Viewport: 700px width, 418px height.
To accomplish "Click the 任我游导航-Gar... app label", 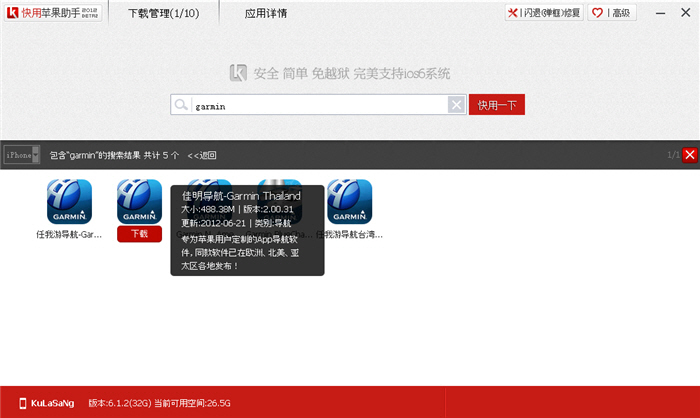I will coord(69,234).
